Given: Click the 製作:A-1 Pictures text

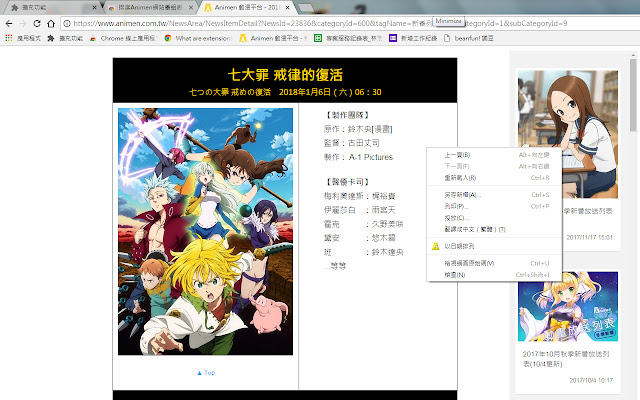Looking at the screenshot, I should click(x=358, y=157).
